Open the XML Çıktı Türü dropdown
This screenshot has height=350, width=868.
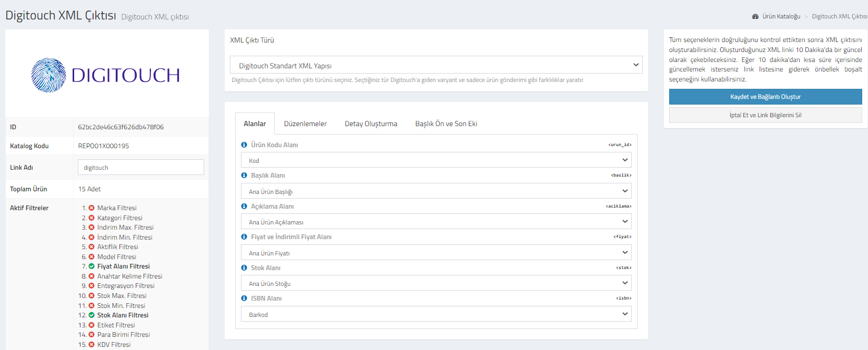(436, 65)
